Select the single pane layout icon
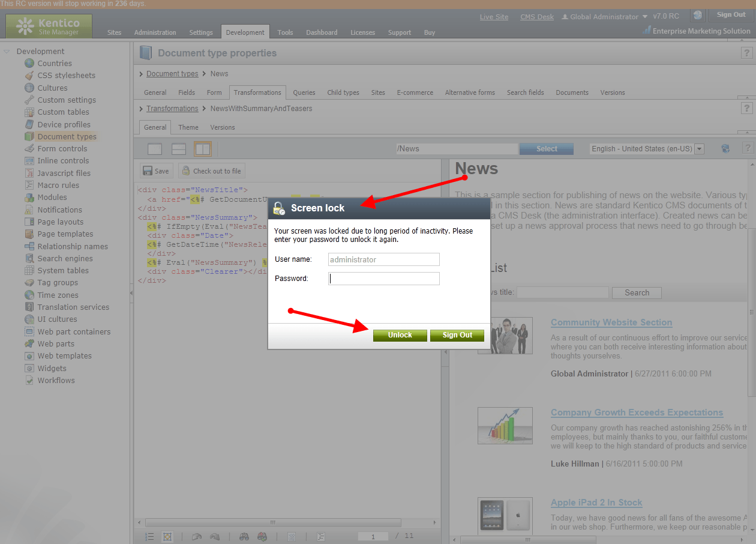The image size is (756, 544). coord(155,149)
